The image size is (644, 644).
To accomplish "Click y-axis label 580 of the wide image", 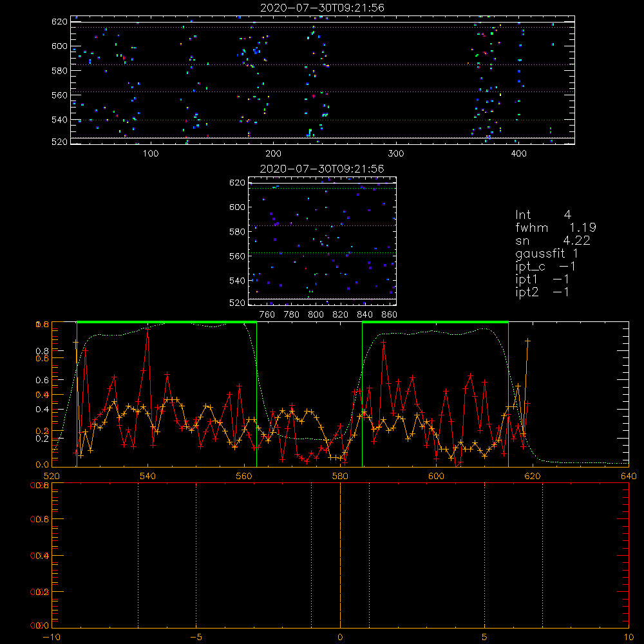I will (x=59, y=71).
